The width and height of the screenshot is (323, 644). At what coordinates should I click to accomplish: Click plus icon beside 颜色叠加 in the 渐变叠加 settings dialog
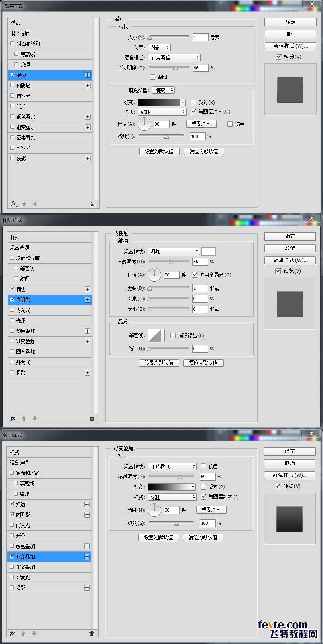(x=87, y=546)
